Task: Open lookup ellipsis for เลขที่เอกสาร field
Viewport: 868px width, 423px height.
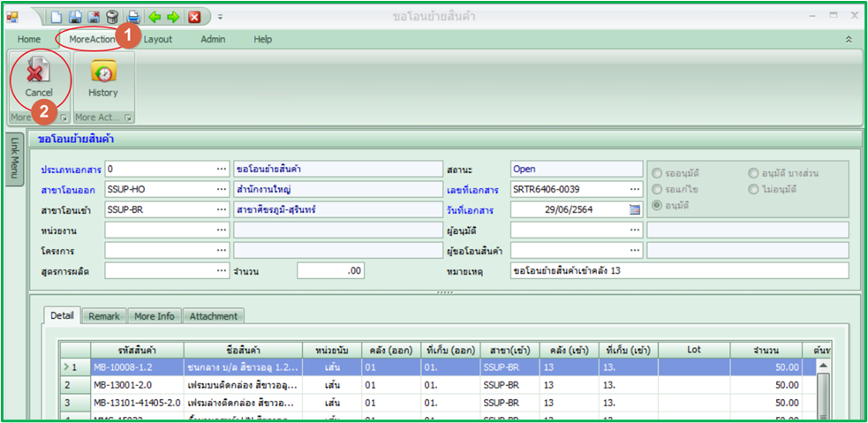Action: [634, 189]
